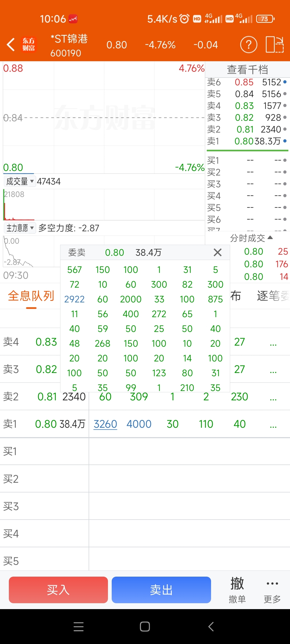Close the 委卖 order queue popup

pyautogui.click(x=218, y=252)
